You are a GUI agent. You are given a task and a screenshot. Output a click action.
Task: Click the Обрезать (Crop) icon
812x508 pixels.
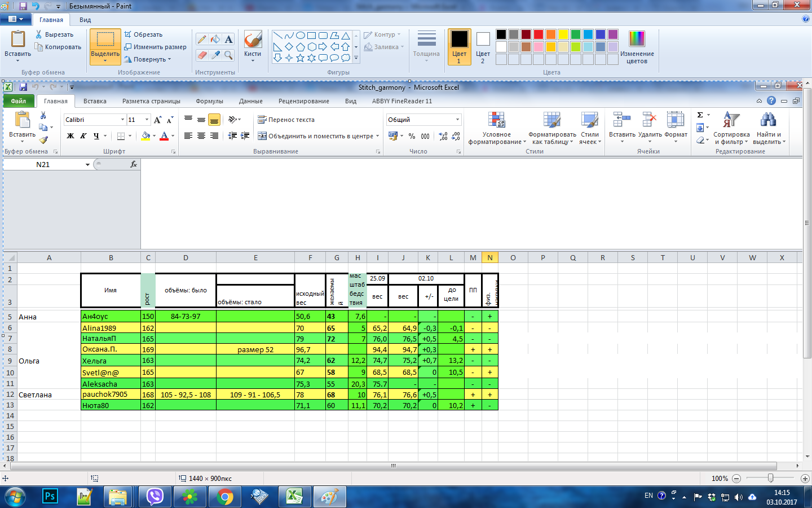click(x=128, y=34)
